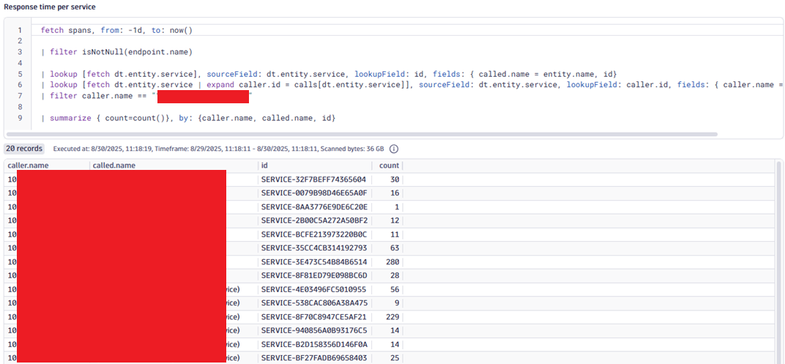This screenshot has height=364, width=785.
Task: Click count value 16
Action: 395,193
